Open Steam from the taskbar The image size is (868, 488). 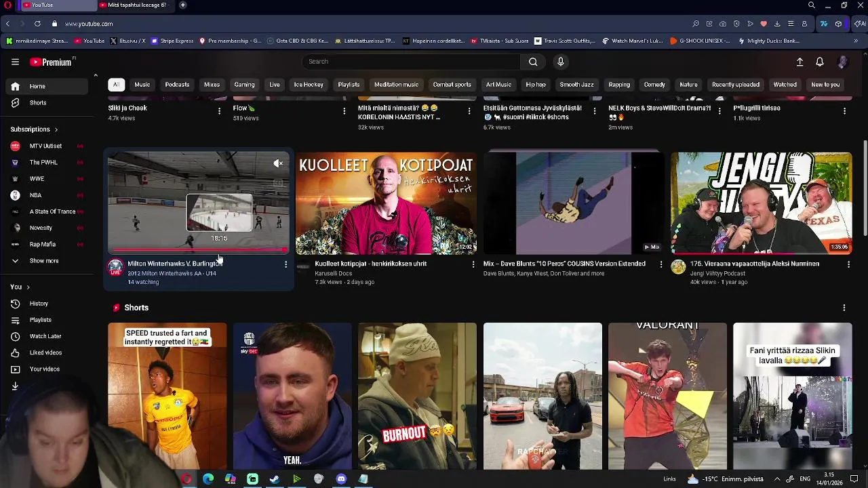275,479
